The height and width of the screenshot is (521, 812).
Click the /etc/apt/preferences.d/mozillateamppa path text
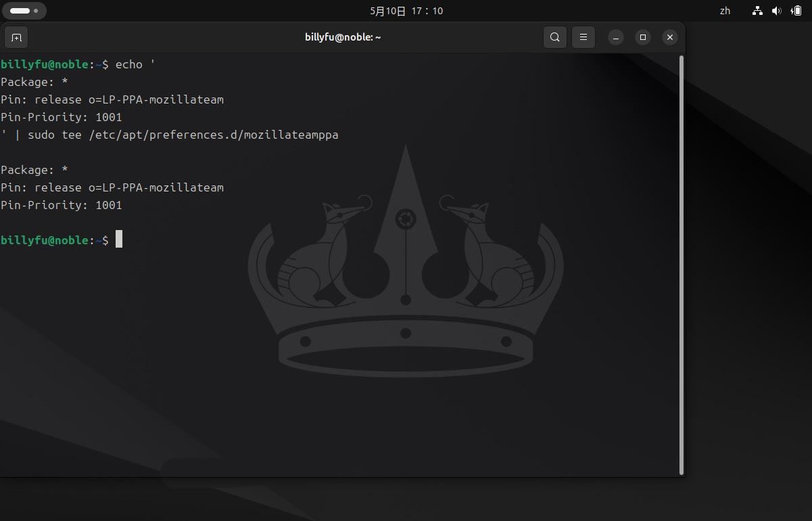pyautogui.click(x=213, y=135)
